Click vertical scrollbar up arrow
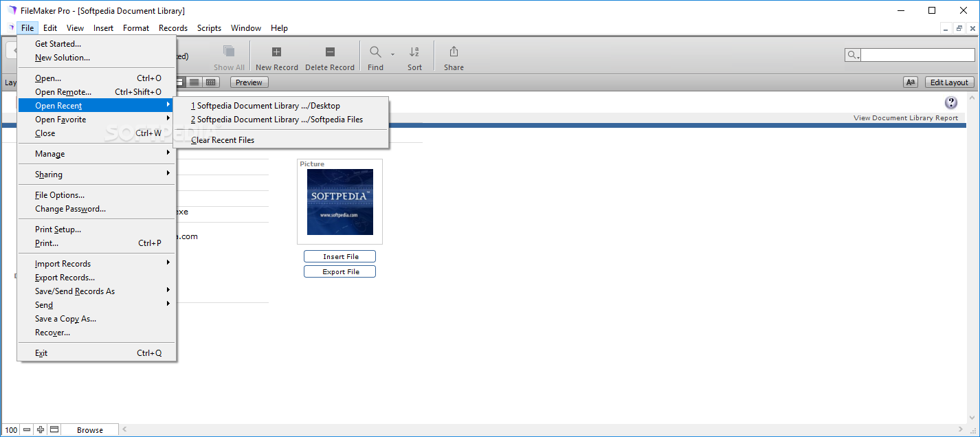Image resolution: width=980 pixels, height=437 pixels. pos(970,97)
